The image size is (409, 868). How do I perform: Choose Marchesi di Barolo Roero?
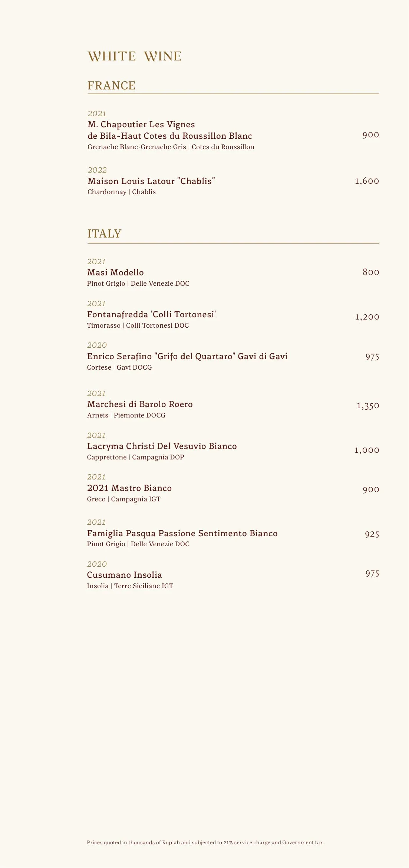pyautogui.click(x=140, y=404)
